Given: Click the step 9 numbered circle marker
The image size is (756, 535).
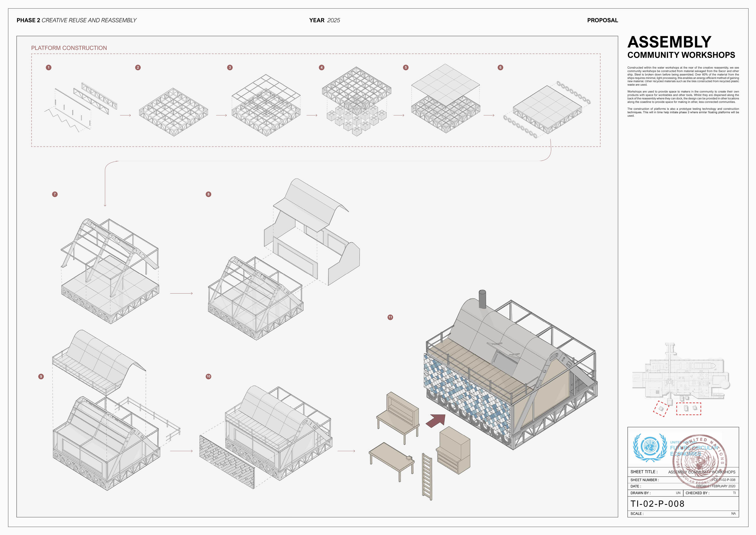Looking at the screenshot, I should coord(41,376).
